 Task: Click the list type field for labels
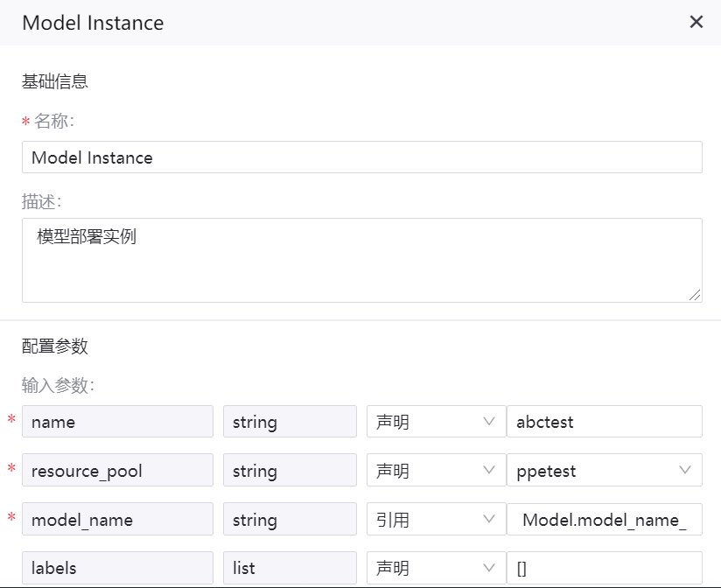click(x=290, y=568)
